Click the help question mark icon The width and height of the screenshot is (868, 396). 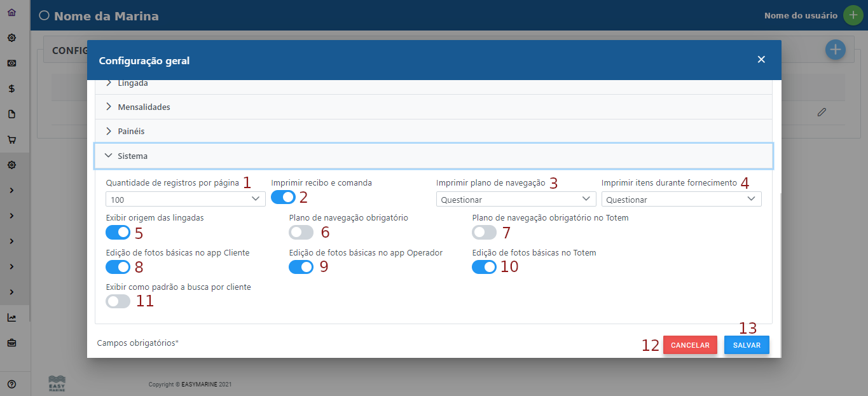11,383
